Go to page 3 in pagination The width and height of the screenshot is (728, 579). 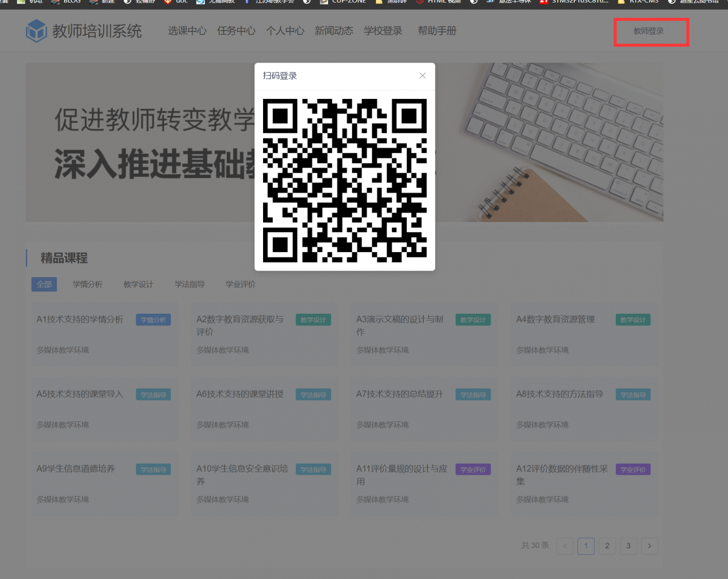click(629, 546)
